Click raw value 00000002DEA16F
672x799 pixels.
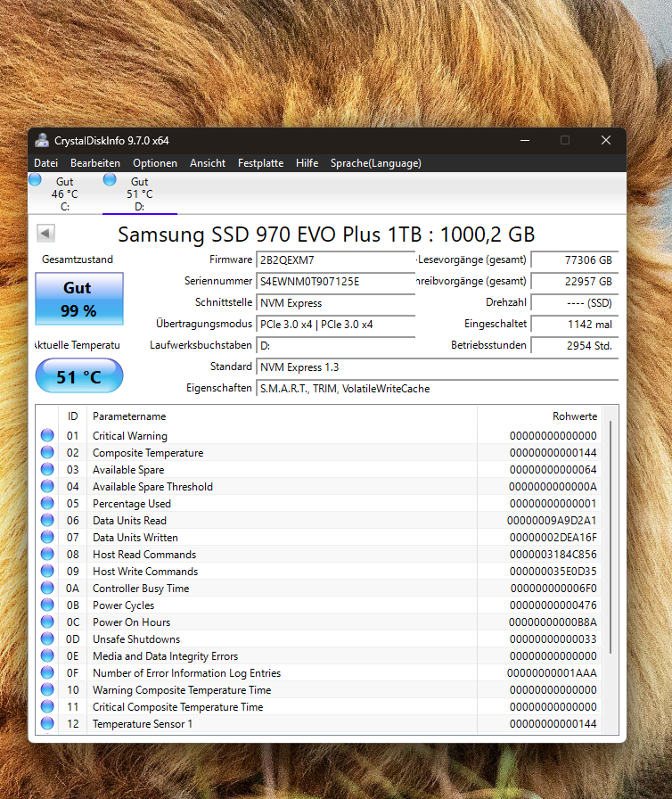553,537
